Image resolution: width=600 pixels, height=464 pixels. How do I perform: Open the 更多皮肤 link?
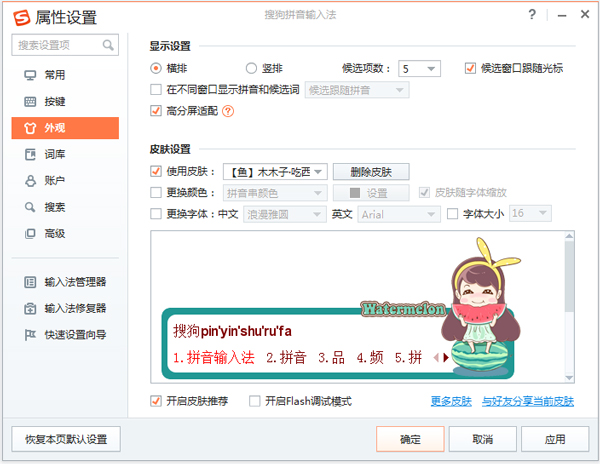451,401
